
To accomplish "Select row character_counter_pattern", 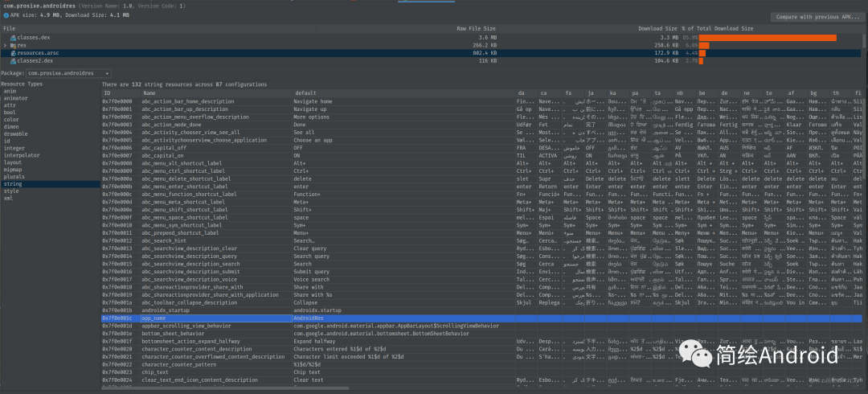I will point(481,364).
